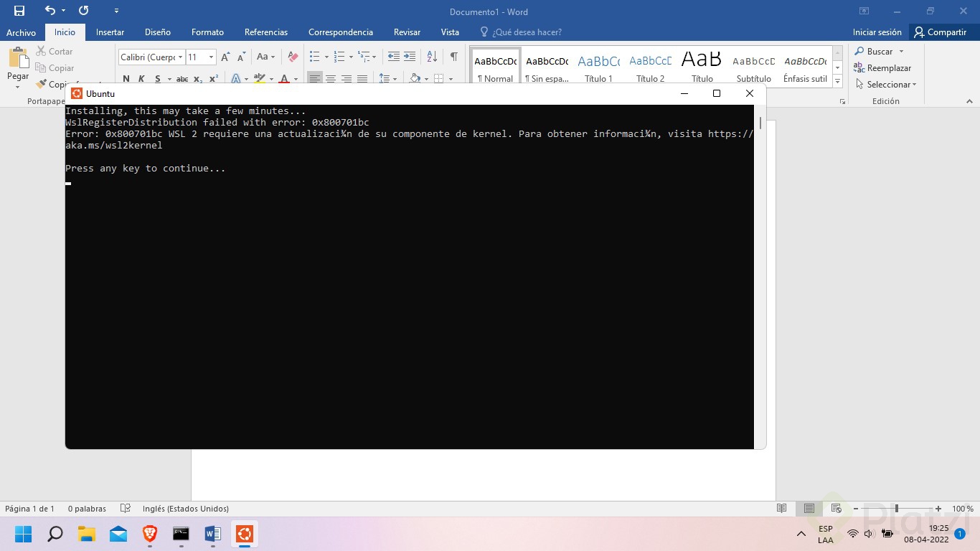Increase the paragraph indent
Viewport: 980px width, 551px height.
click(410, 57)
